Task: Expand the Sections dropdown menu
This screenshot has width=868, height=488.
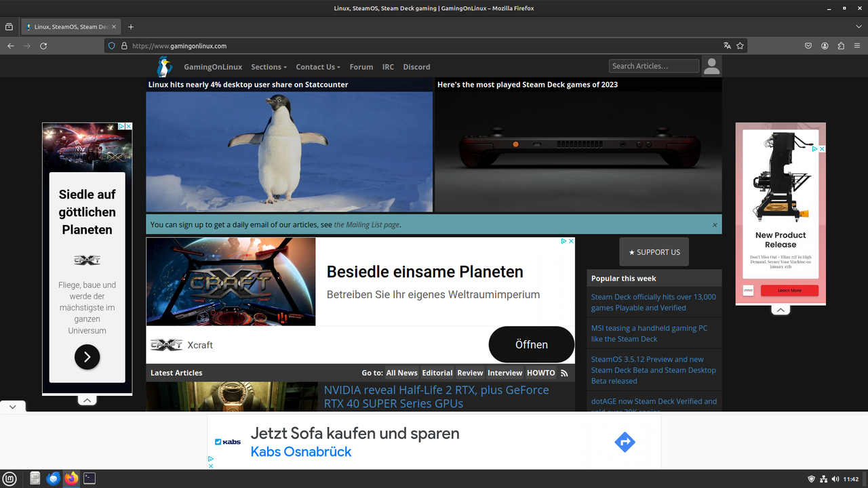Action: point(269,67)
